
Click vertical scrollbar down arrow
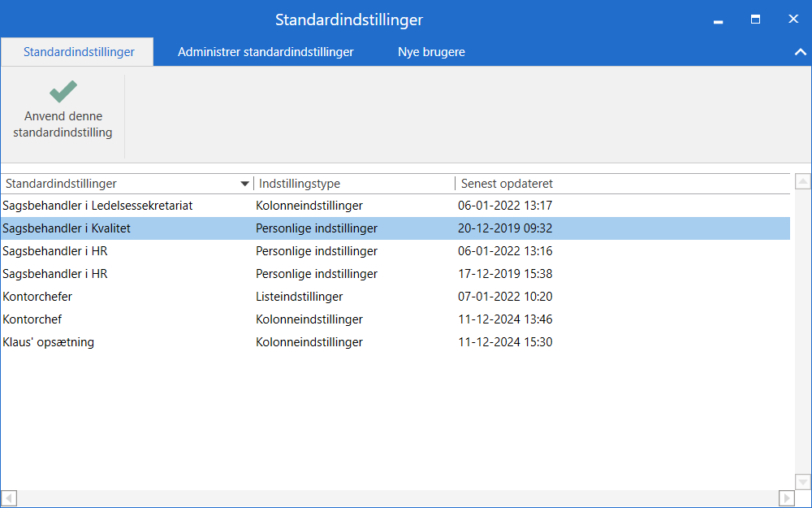[x=802, y=482]
